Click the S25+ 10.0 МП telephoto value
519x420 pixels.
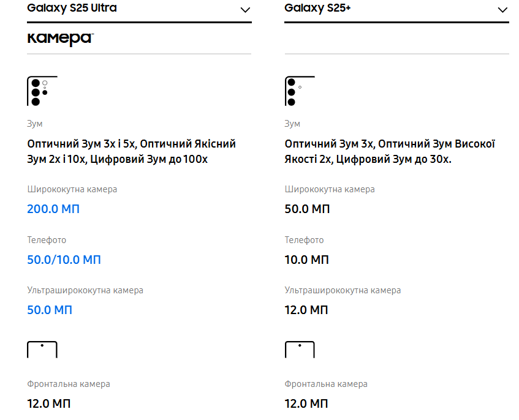(306, 260)
